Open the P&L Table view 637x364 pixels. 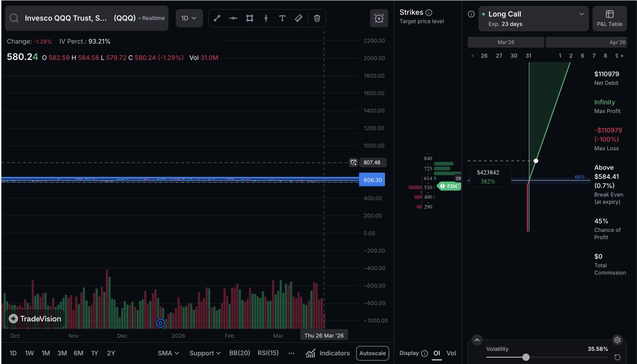[x=609, y=19]
